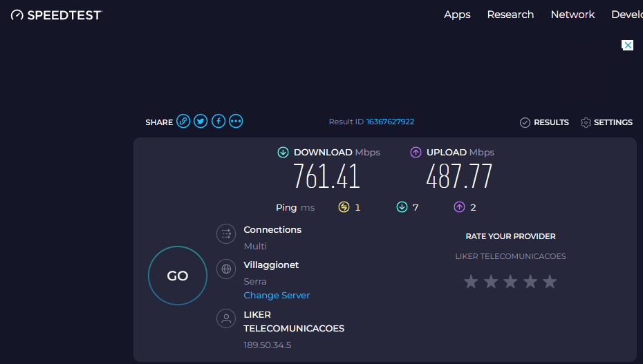Click the Settings gear icon
Screen dimensions: 643x364
point(586,122)
